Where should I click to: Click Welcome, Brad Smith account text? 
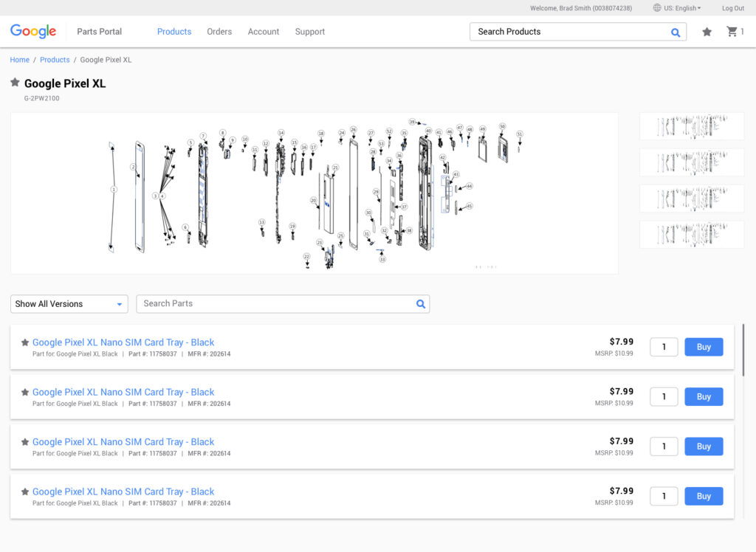click(581, 8)
